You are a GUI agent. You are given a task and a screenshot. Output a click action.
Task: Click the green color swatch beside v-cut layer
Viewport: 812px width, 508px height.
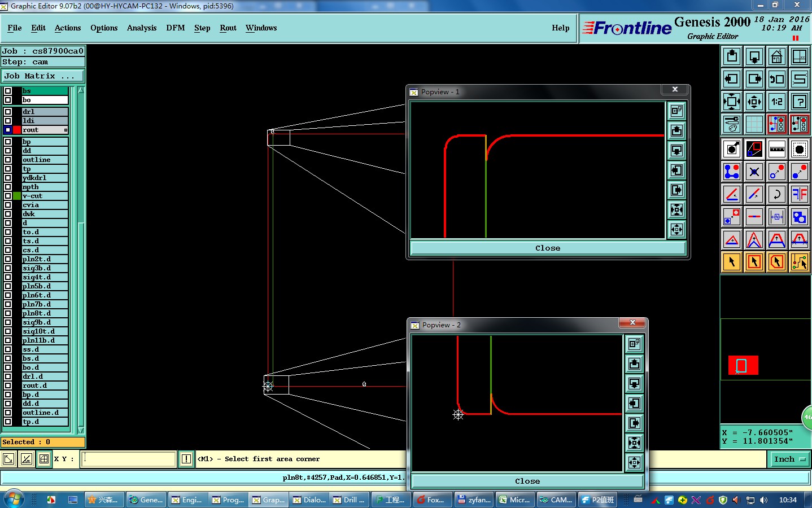[17, 196]
